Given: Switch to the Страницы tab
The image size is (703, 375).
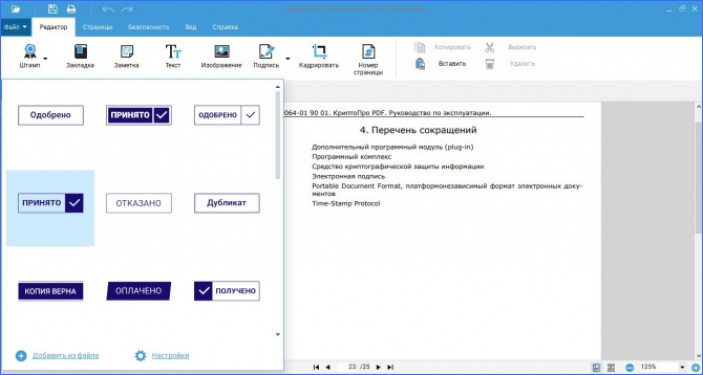Looking at the screenshot, I should click(x=97, y=27).
